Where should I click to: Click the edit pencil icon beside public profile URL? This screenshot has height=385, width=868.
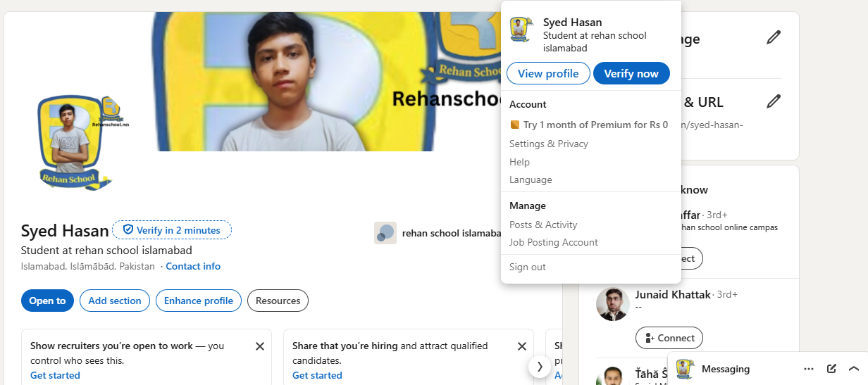[774, 101]
